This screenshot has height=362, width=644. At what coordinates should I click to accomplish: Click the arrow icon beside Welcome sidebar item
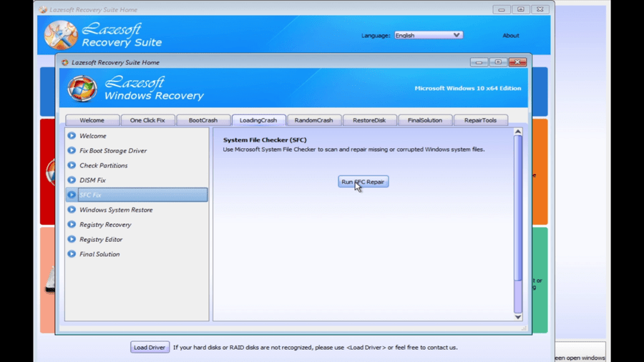72,135
